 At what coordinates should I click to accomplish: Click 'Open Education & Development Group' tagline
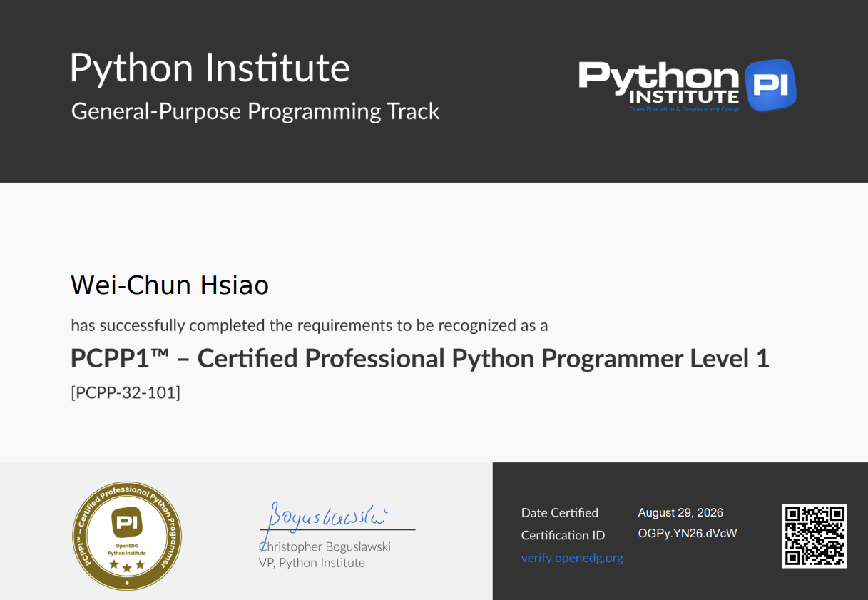(x=684, y=109)
